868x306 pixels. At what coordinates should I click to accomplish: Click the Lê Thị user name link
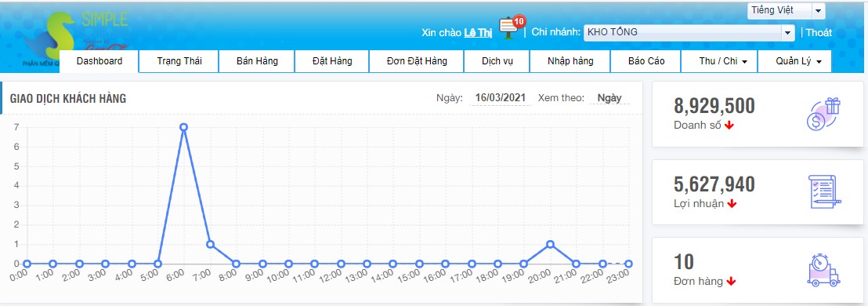point(478,32)
